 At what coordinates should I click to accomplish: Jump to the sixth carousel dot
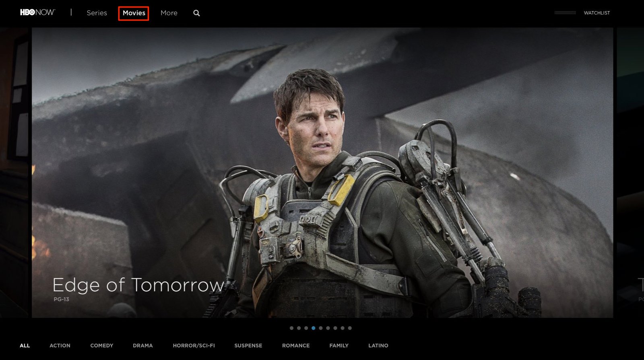[328, 328]
